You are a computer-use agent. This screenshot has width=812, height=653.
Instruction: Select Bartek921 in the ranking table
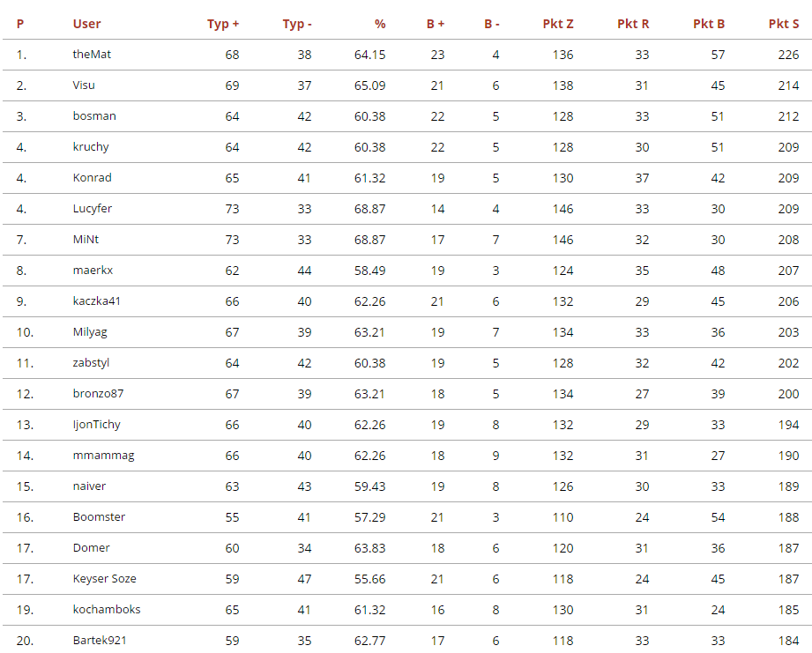[100, 641]
